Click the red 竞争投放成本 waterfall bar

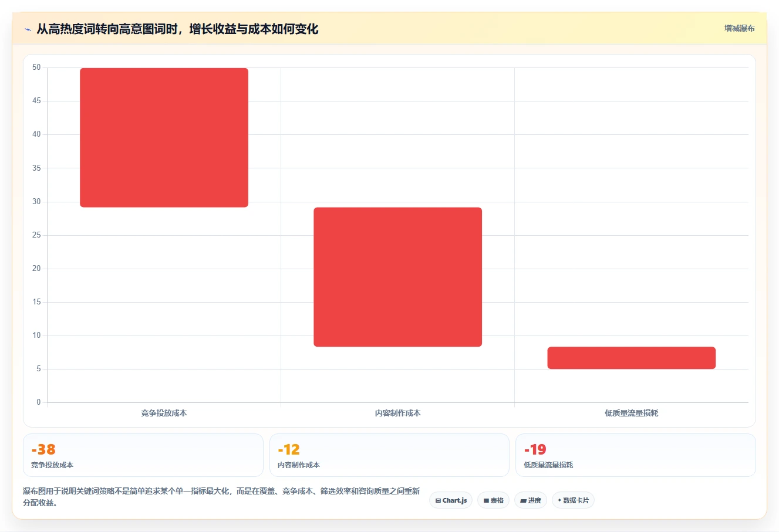pos(164,137)
